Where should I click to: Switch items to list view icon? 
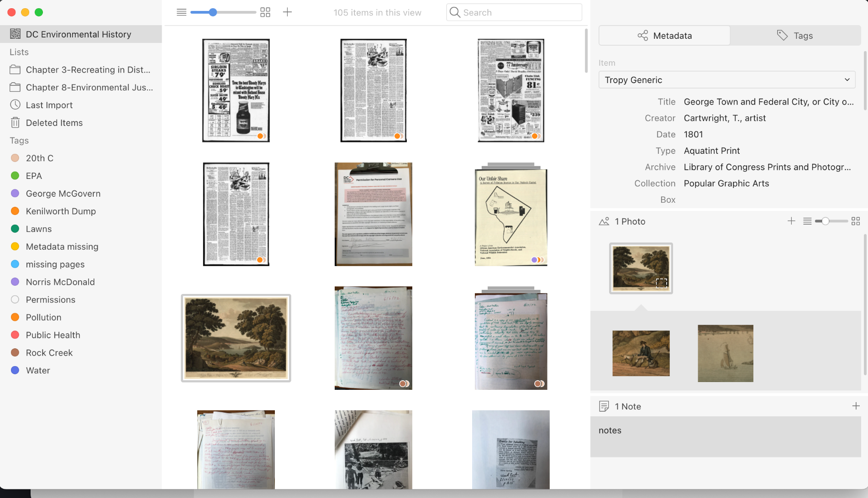tap(181, 12)
